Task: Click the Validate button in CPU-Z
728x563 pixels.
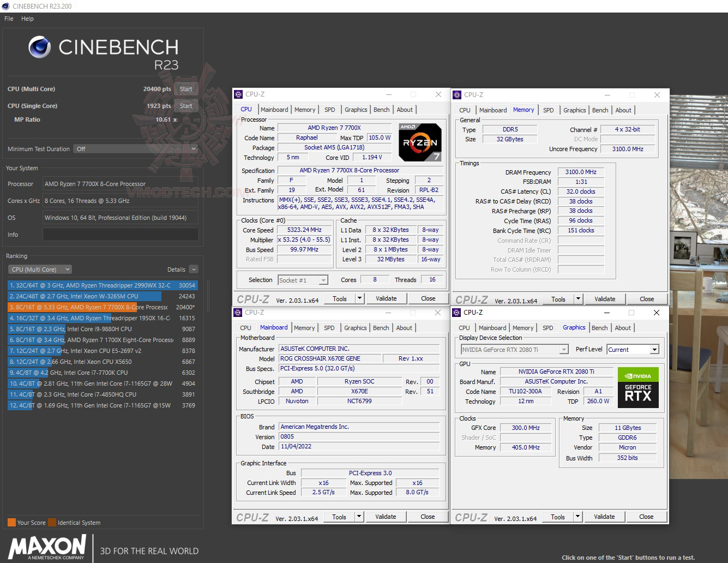Action: [x=386, y=298]
